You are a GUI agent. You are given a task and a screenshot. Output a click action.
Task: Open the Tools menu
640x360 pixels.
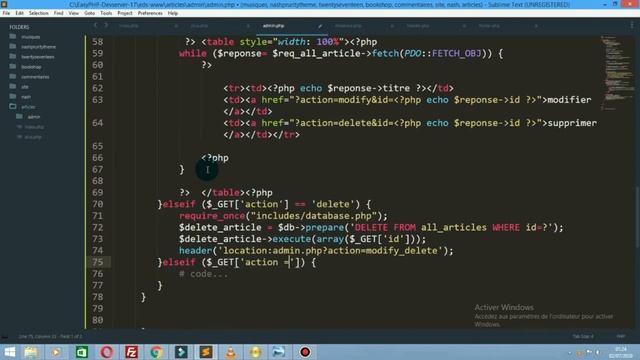(106, 13)
